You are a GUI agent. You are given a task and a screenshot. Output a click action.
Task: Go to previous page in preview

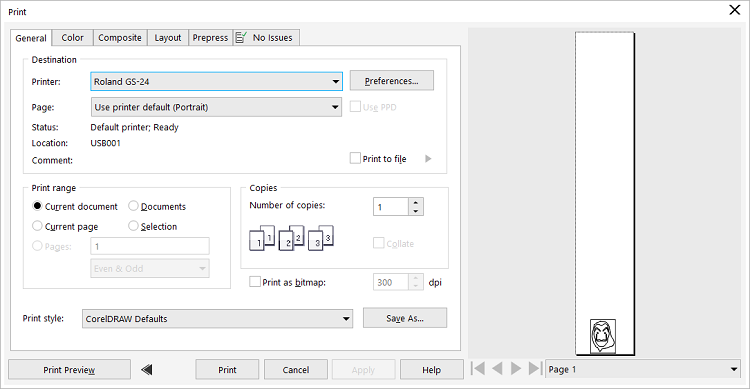[x=497, y=368]
